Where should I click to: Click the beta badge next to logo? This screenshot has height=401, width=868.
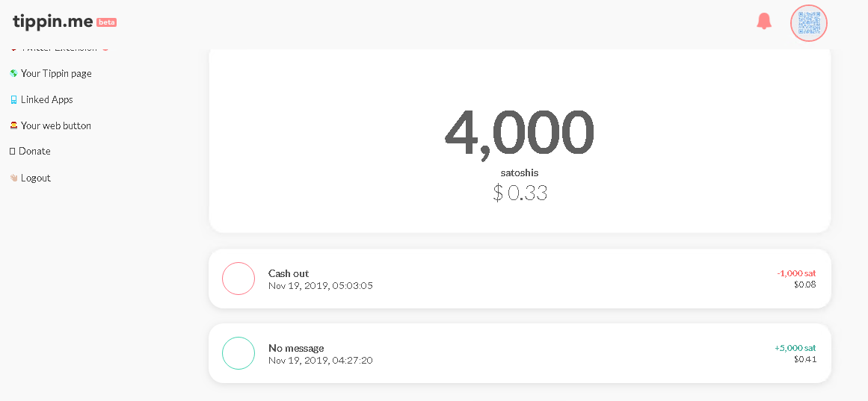pyautogui.click(x=107, y=22)
